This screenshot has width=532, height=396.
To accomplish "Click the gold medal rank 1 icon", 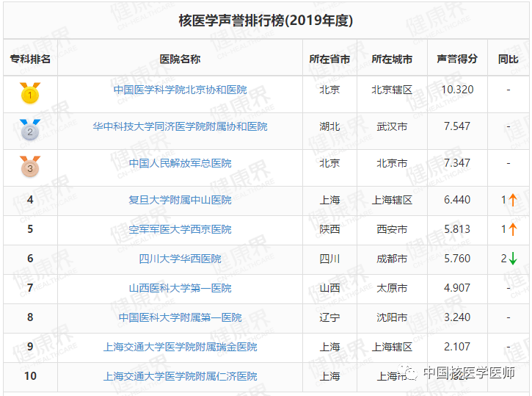I will 30,93.
